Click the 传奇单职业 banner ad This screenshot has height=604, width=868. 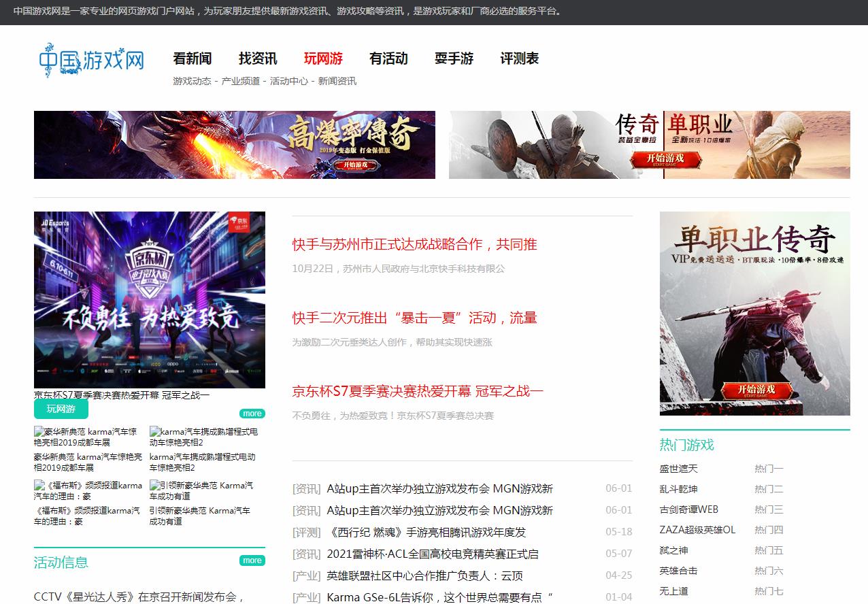tap(650, 145)
